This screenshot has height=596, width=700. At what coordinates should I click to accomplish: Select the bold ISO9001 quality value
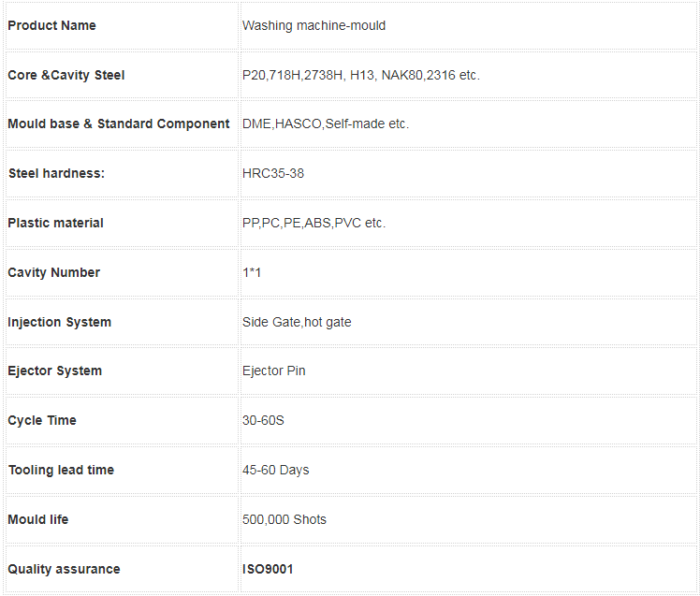tap(268, 569)
